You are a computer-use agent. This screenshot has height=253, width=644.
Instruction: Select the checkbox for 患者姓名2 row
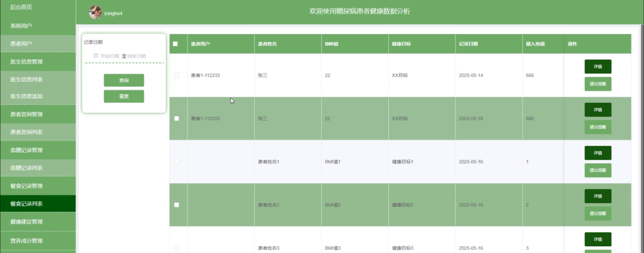176,205
